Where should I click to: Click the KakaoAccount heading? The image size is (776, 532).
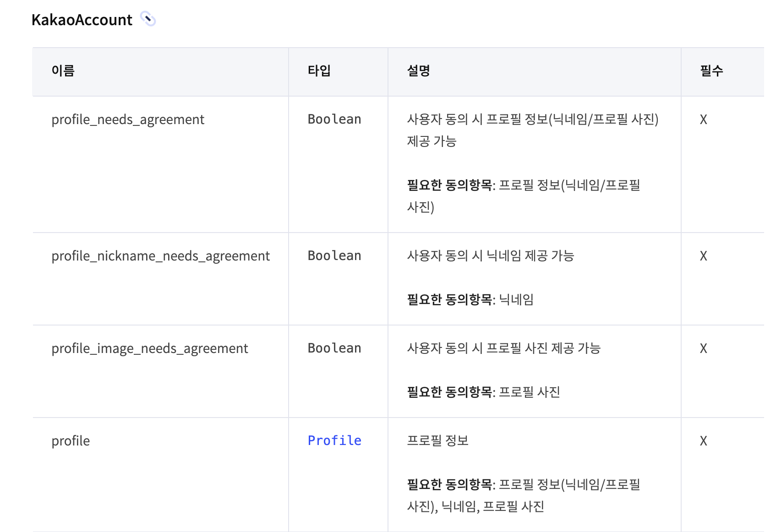click(82, 20)
